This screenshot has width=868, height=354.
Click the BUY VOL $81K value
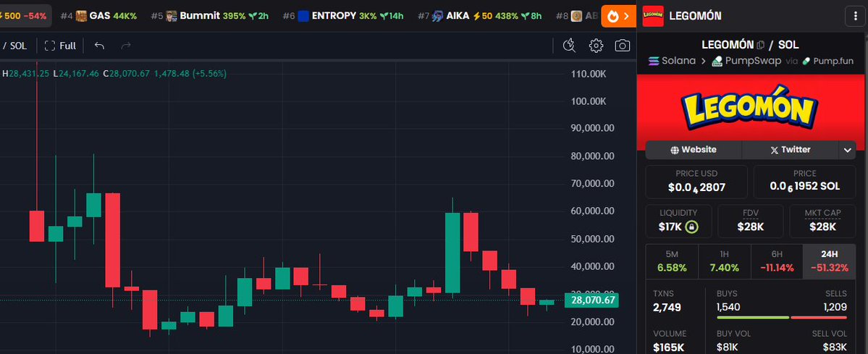point(727,347)
